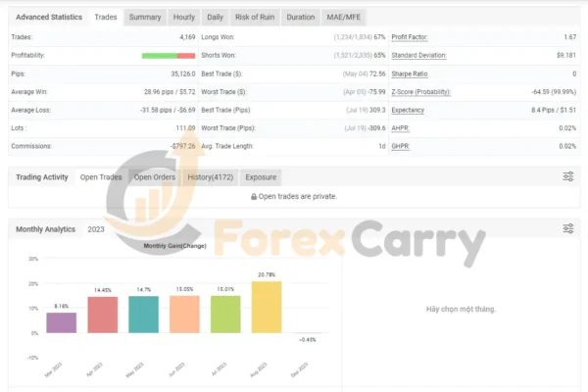Select the yellow Aug 2023 bar showing 20.78%

click(x=265, y=307)
